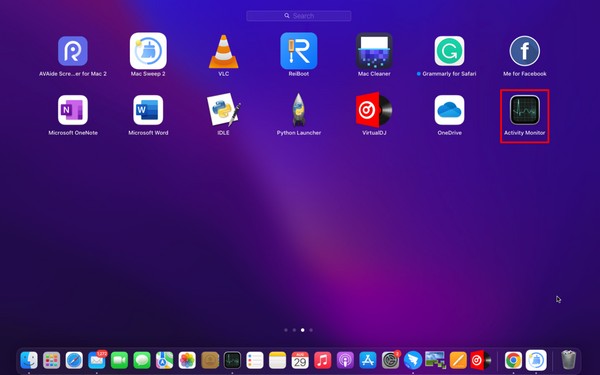Click Activity Monitor in the Dock
Screen dimensions: 600x375
click(232, 360)
